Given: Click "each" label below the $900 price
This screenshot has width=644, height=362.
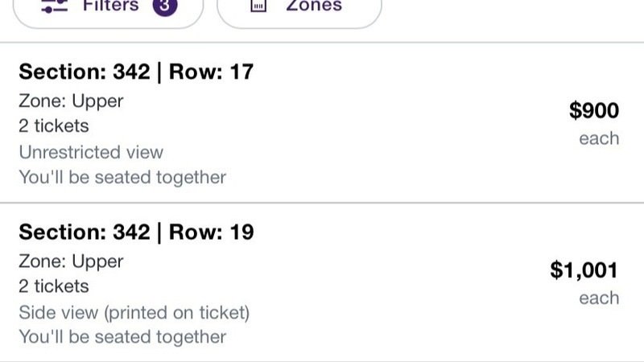Looking at the screenshot, I should pos(599,138).
